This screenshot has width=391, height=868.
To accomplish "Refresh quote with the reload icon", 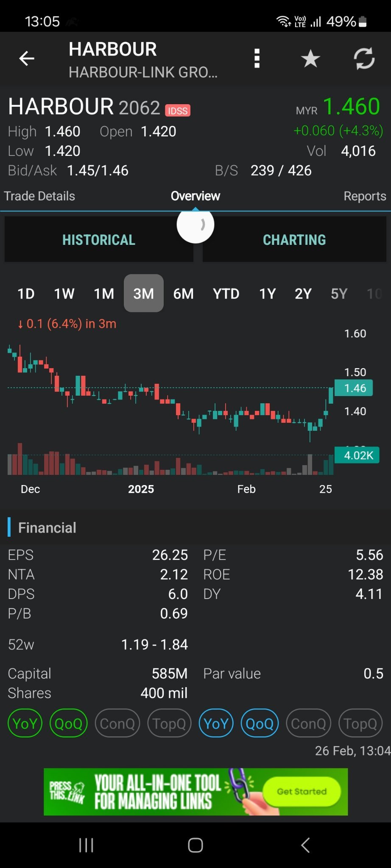I will [364, 58].
